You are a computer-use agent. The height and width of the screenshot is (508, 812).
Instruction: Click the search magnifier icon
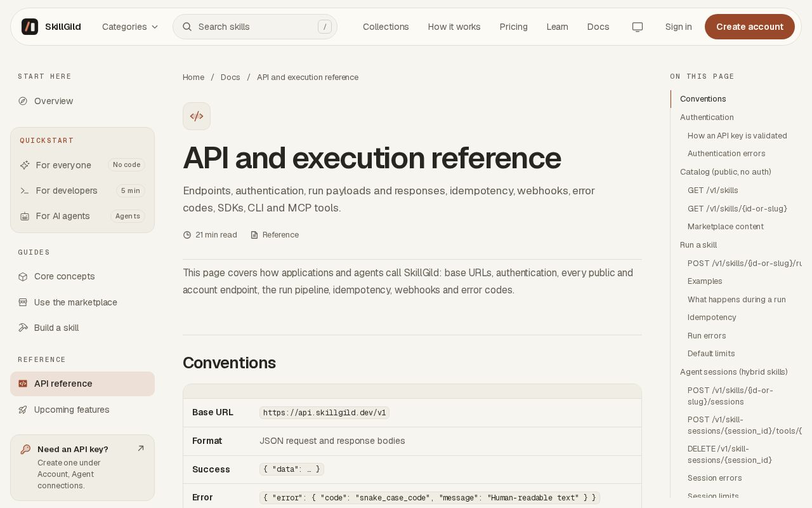[x=187, y=27]
